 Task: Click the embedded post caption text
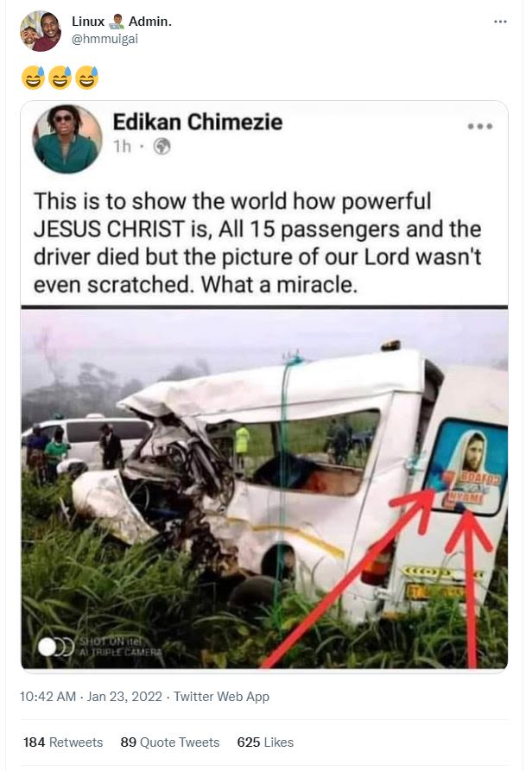pyautogui.click(x=257, y=243)
